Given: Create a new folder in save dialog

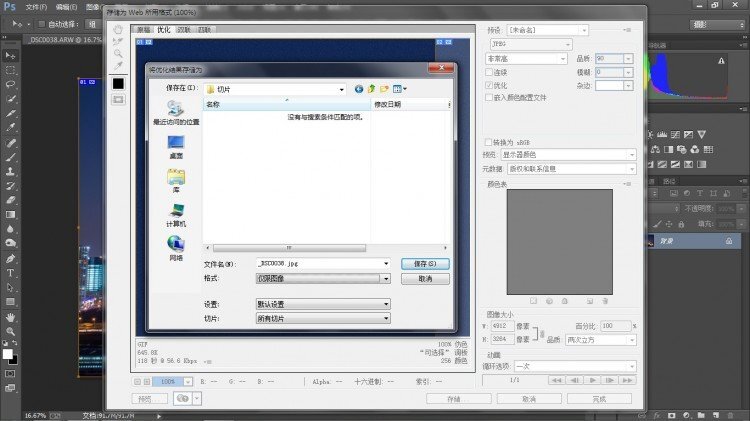Looking at the screenshot, I should click(x=384, y=89).
